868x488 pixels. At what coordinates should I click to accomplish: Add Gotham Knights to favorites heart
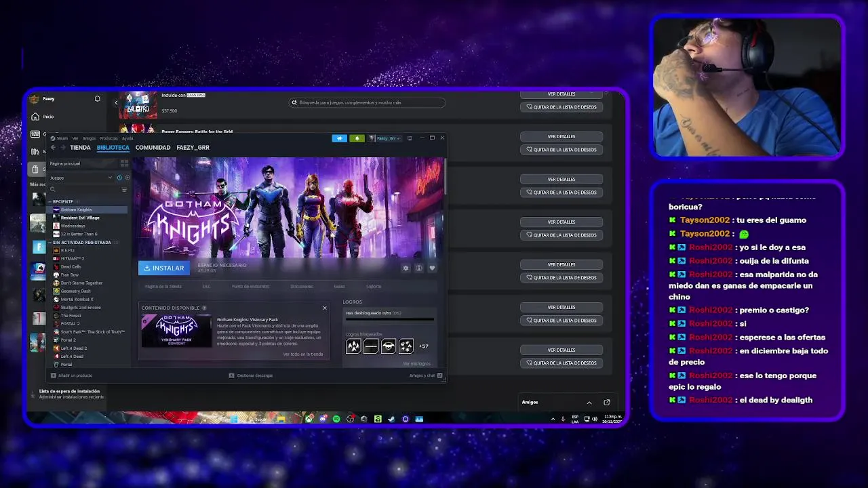click(432, 268)
